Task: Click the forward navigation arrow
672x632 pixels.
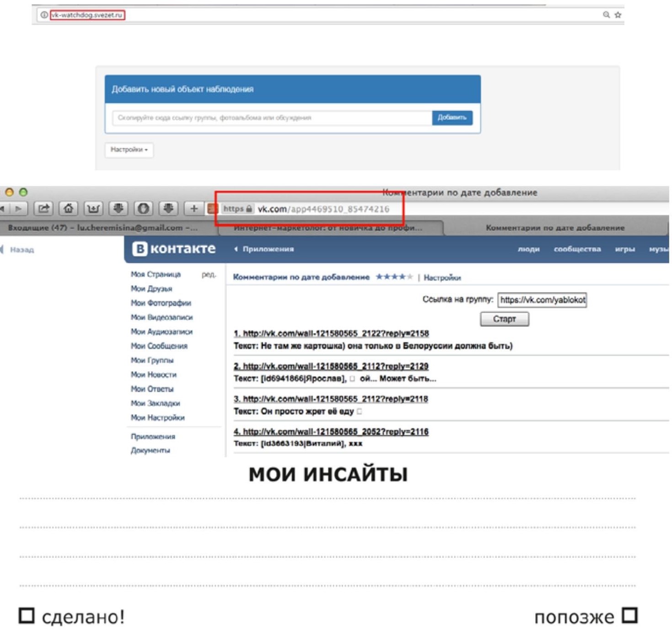Action: (x=18, y=209)
